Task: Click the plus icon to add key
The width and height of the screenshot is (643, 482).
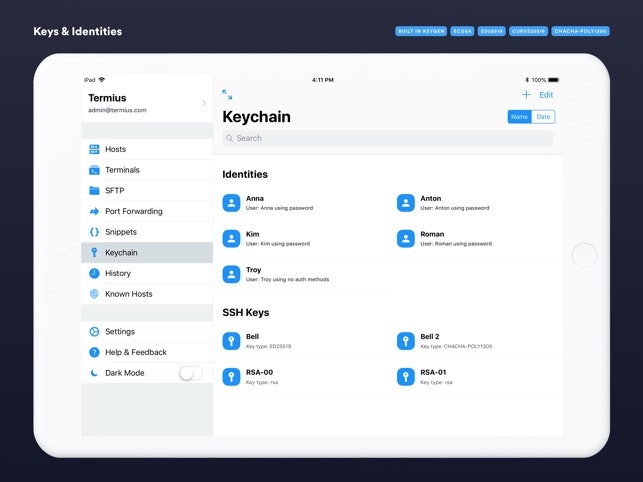Action: [x=526, y=95]
